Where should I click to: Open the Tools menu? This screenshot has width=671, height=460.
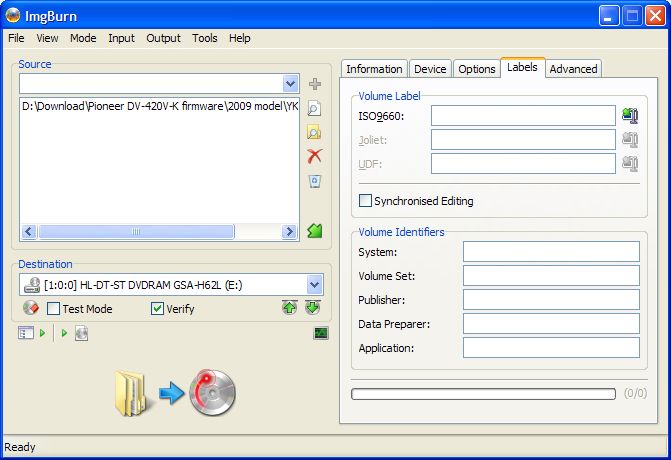coord(205,38)
